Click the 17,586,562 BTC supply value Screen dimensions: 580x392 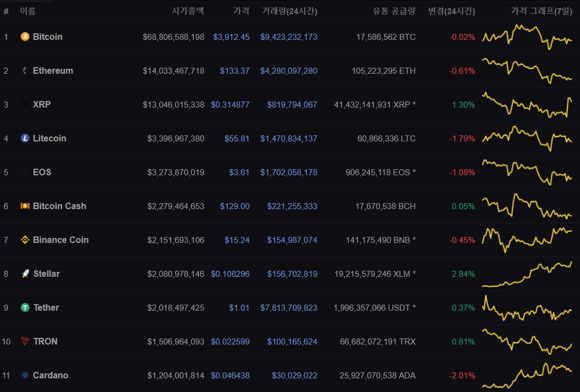point(386,37)
